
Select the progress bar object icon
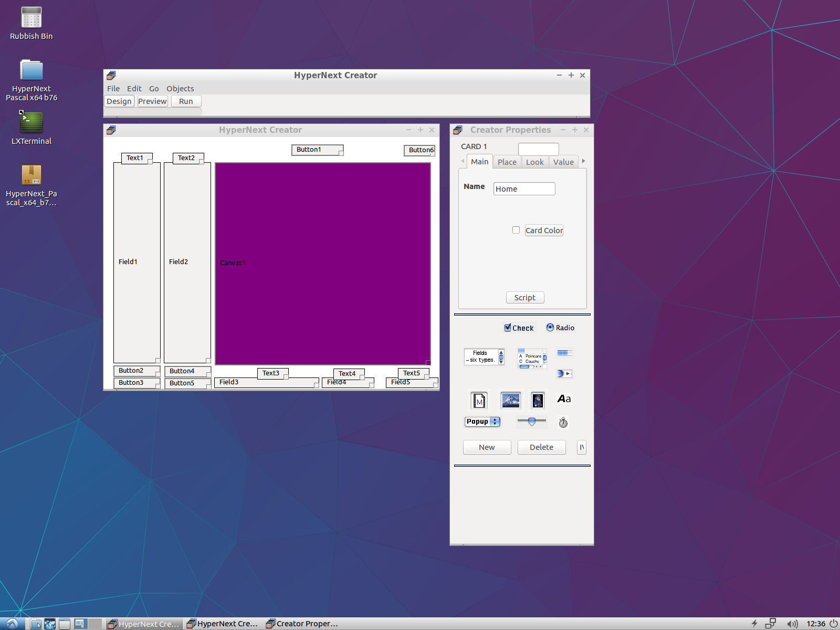(x=564, y=353)
